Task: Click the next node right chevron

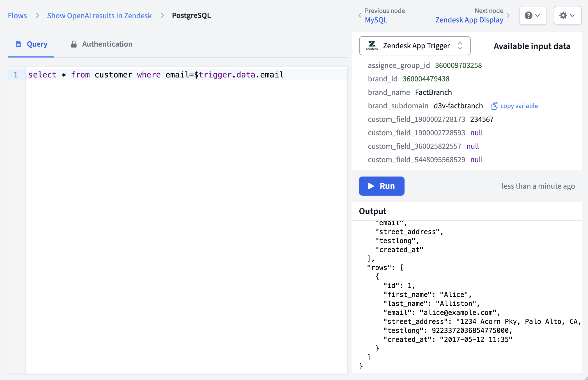Action: point(508,15)
